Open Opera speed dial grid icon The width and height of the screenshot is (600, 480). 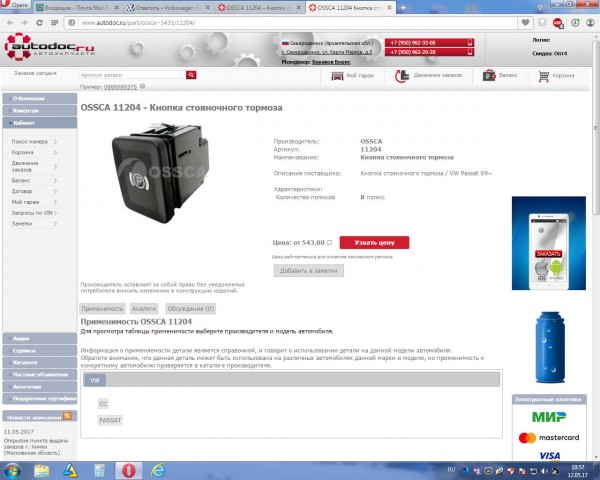55,23
